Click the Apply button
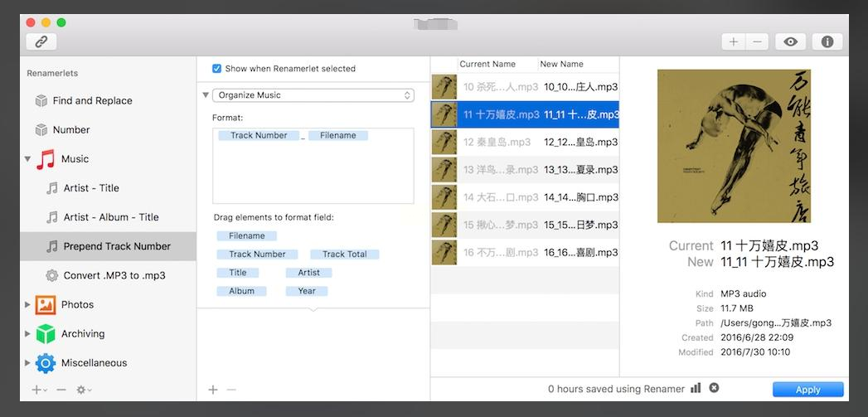This screenshot has width=868, height=417. pos(807,390)
